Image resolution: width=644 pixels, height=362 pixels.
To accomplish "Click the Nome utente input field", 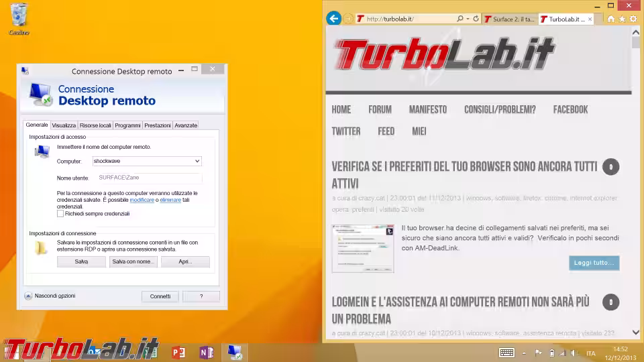I will pos(148,178).
